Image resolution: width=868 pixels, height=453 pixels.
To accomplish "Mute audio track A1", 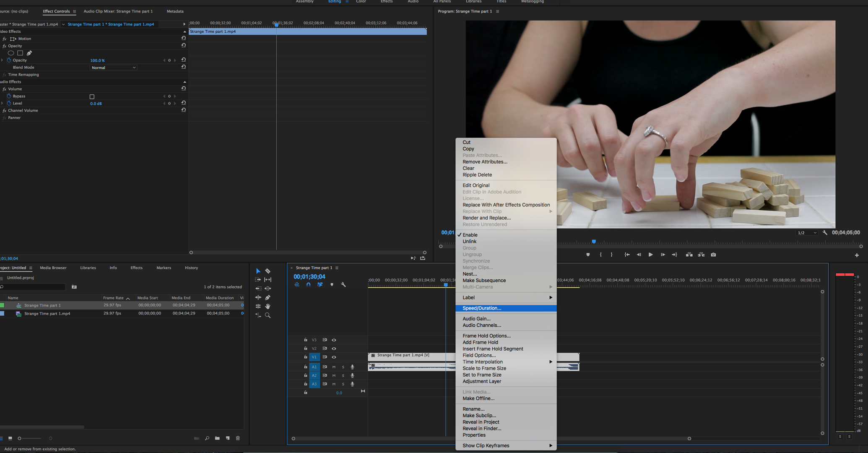I will [334, 367].
